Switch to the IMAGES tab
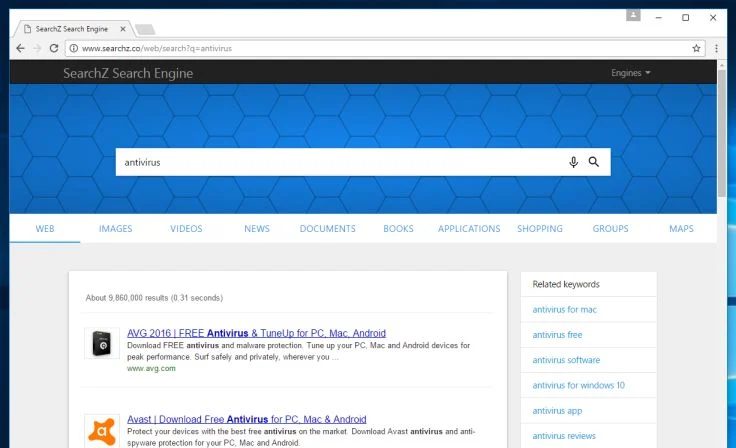This screenshot has width=736, height=448. click(115, 229)
